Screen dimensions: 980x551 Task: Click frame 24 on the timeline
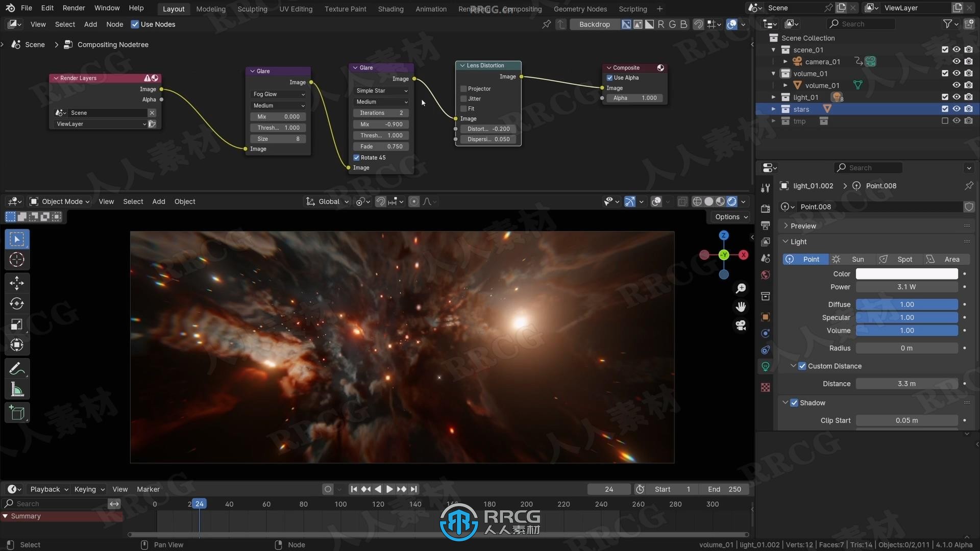click(199, 504)
